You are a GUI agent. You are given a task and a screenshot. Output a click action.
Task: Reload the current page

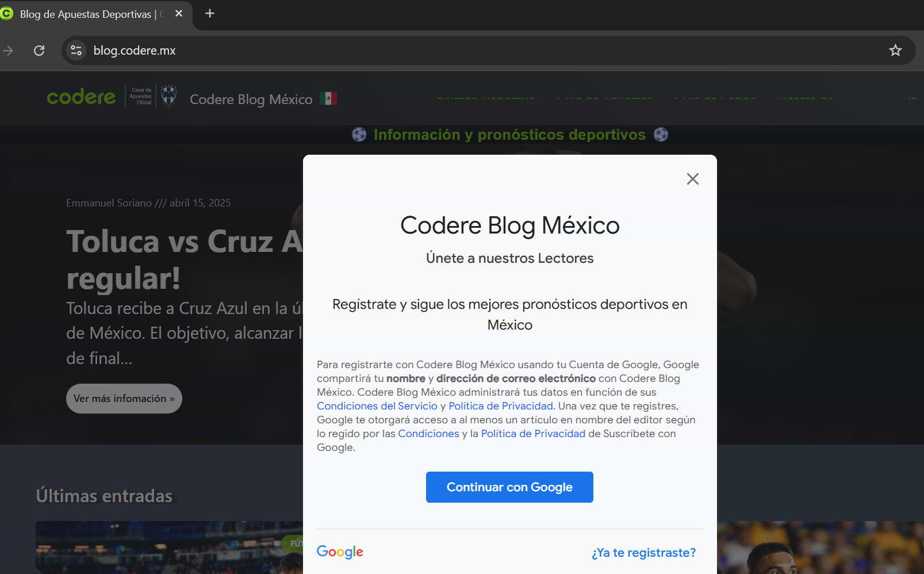click(39, 51)
